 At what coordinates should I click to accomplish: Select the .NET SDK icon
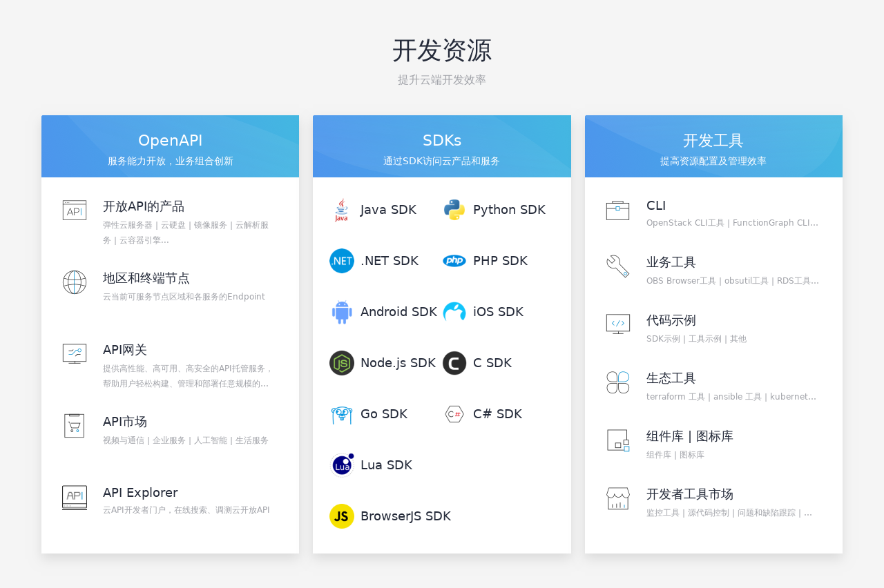341,260
